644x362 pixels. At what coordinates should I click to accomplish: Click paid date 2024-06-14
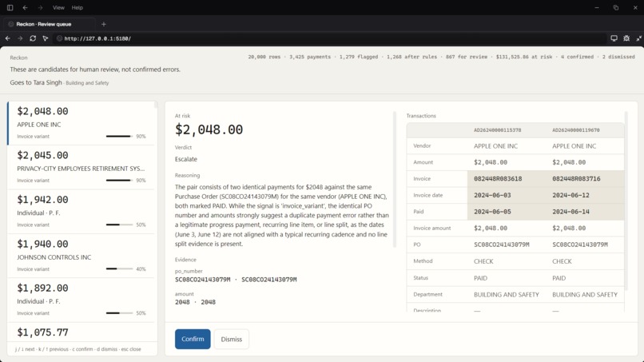(x=571, y=212)
